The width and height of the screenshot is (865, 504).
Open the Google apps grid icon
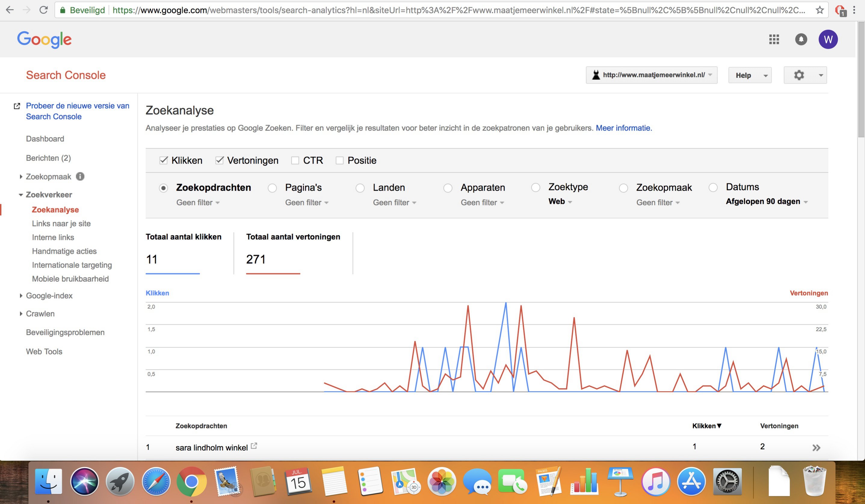pyautogui.click(x=774, y=39)
